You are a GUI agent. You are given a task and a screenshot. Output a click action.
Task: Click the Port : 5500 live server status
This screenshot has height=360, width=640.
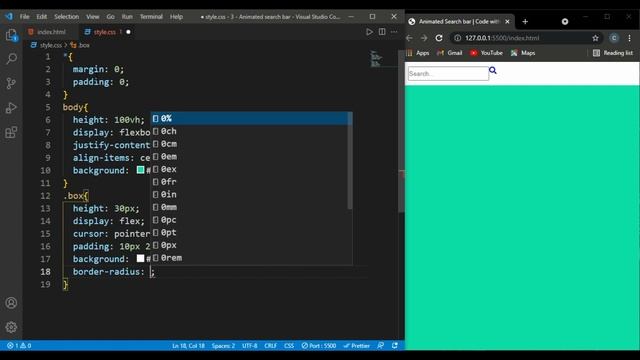(x=319, y=346)
